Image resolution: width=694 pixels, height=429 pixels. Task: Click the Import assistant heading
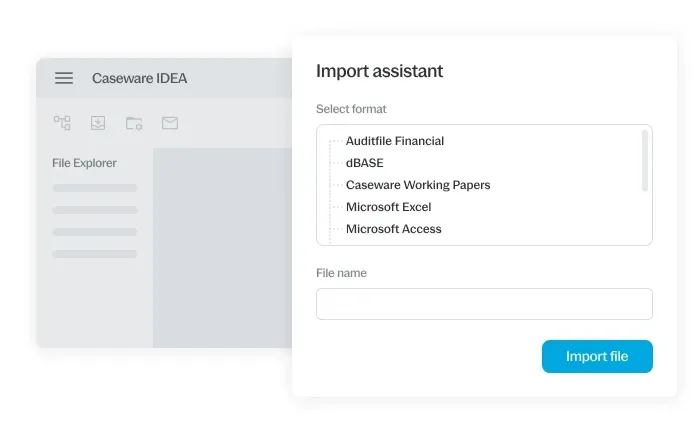coord(379,71)
